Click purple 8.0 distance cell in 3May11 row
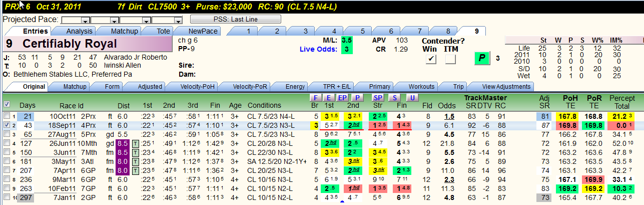Image resolution: width=644 pixels, height=205 pixels. pyautogui.click(x=123, y=161)
